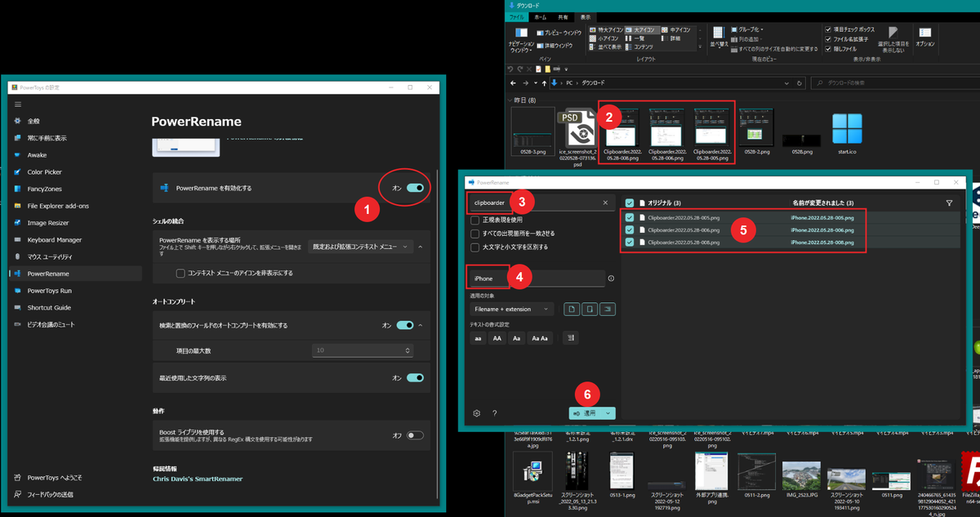Click info icon beside iPhone replace field
Screen dimensions: 980x517
pos(611,279)
